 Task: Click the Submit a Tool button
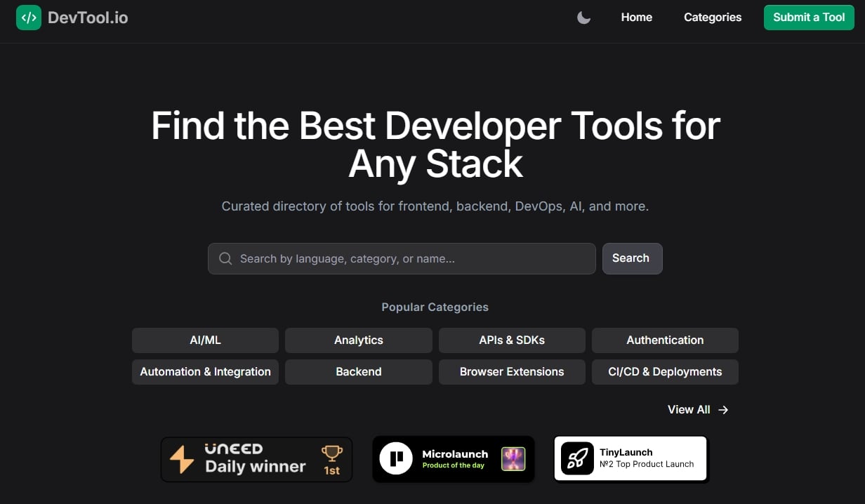(809, 18)
